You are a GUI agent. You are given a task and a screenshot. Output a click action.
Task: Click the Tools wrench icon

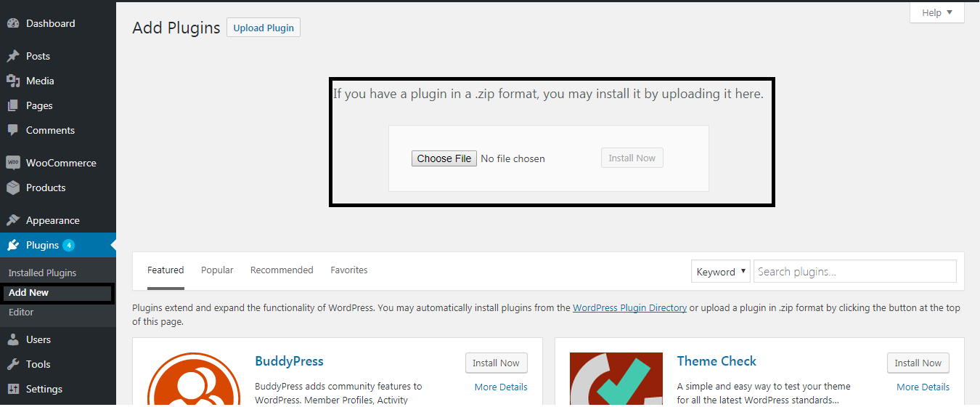coord(13,364)
